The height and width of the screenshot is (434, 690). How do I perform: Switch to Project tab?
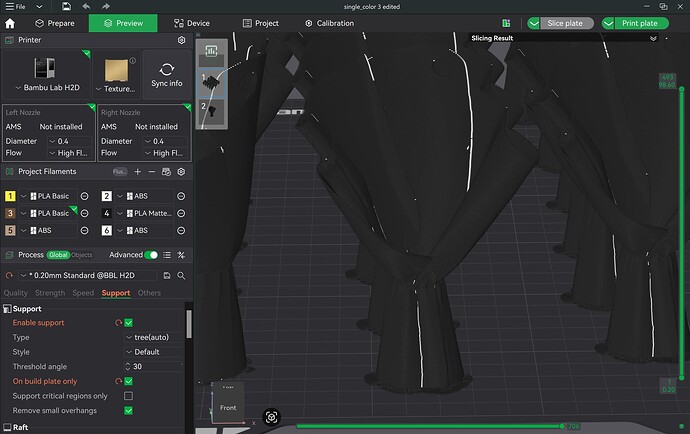coord(261,23)
